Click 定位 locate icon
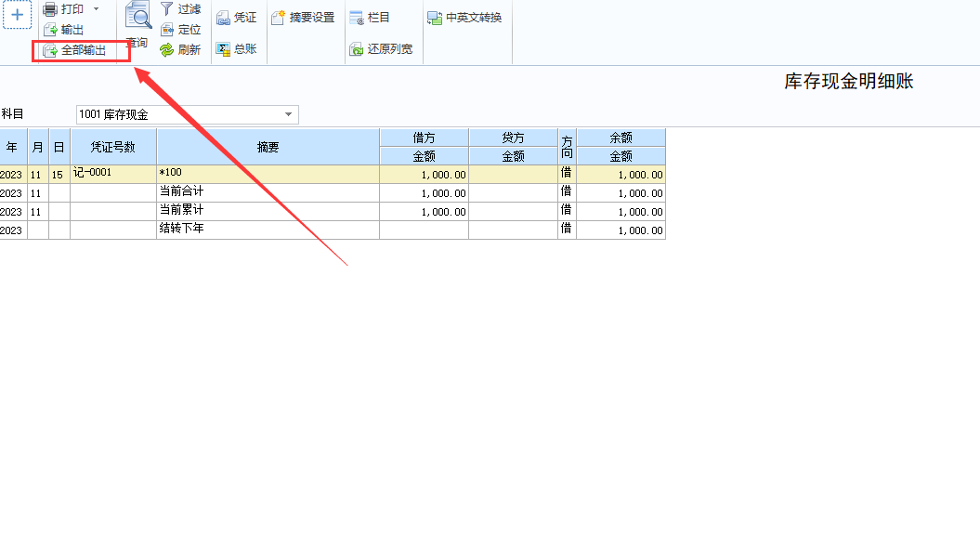 [167, 30]
